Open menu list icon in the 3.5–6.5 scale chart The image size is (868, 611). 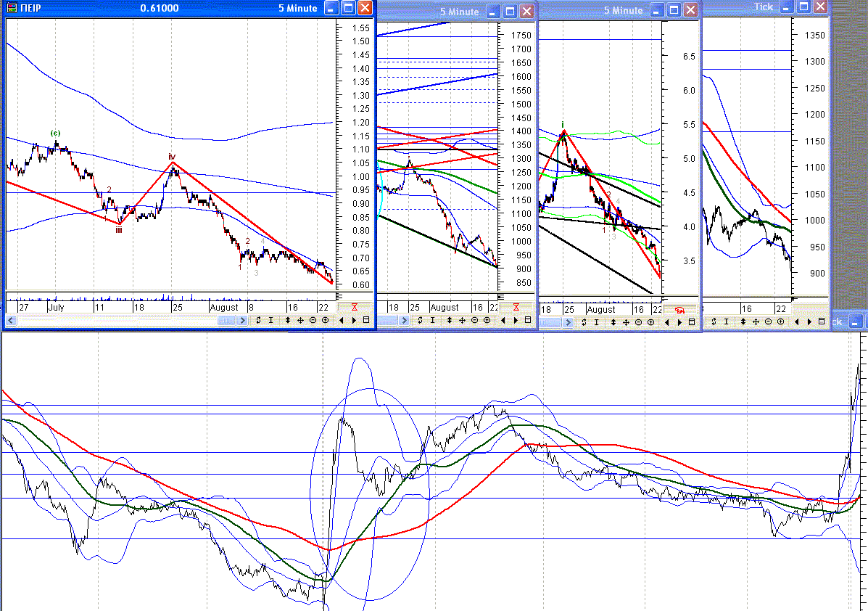691,322
